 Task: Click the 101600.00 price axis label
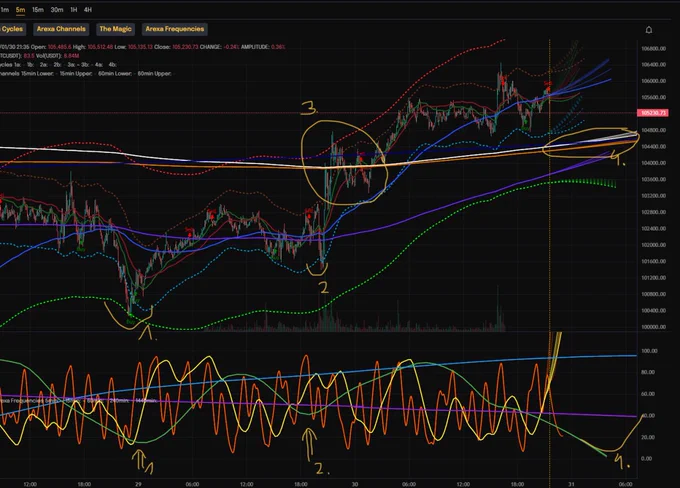[654, 261]
